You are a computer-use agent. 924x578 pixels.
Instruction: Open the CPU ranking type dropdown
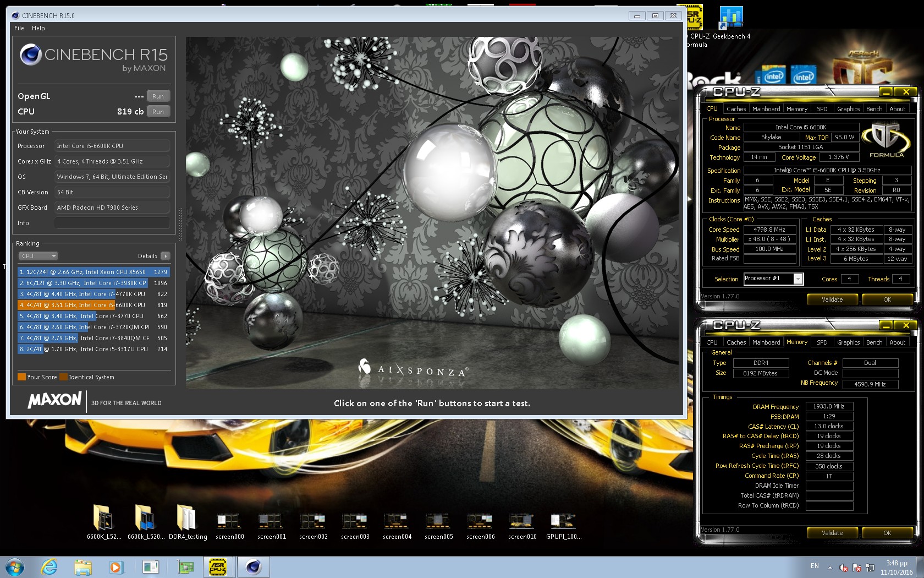pyautogui.click(x=38, y=256)
